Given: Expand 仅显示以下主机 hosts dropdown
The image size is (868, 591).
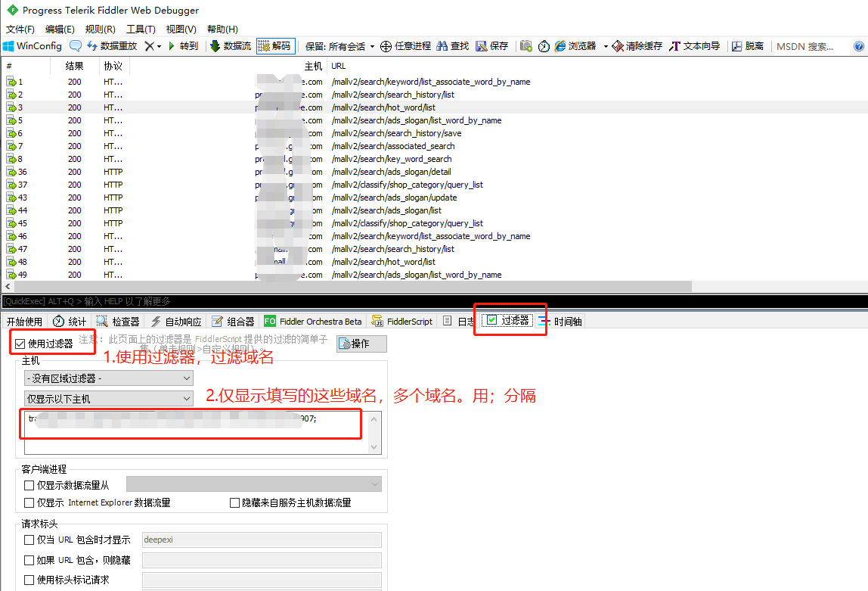Looking at the screenshot, I should pos(109,399).
